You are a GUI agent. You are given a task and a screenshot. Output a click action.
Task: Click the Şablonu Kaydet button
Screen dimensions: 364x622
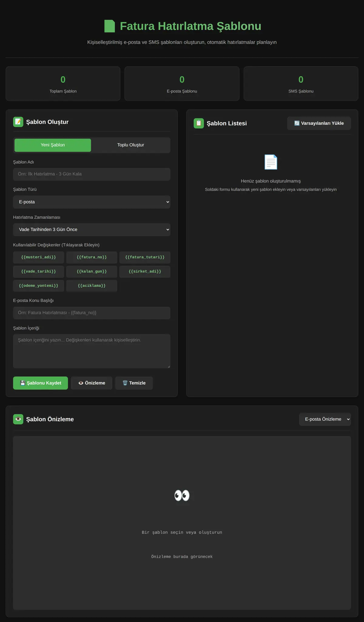click(x=40, y=383)
